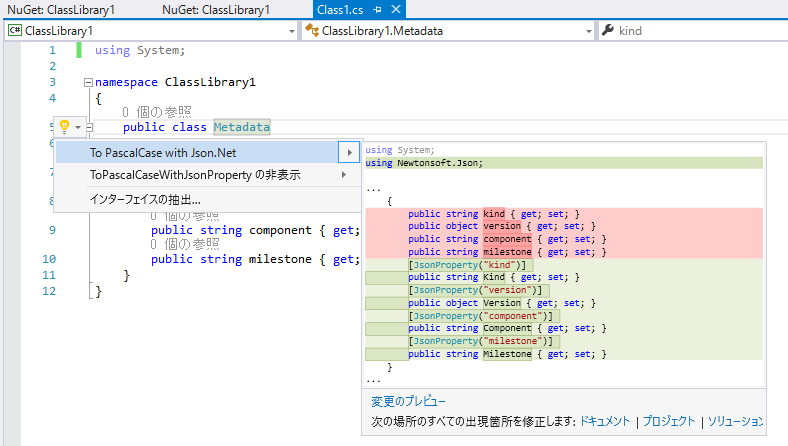Screen dimensions: 788x446
Task: Collapse the Metadata class outline
Action: (x=89, y=127)
